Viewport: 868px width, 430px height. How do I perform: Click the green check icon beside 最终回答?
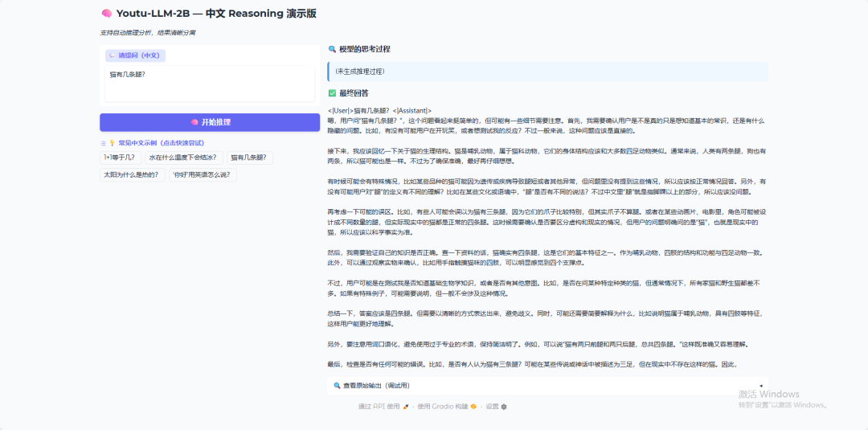pyautogui.click(x=332, y=93)
